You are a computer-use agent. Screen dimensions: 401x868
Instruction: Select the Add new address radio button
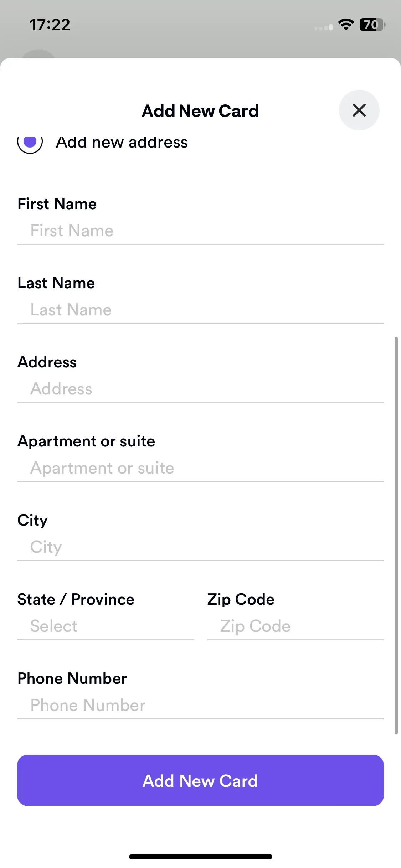click(30, 143)
